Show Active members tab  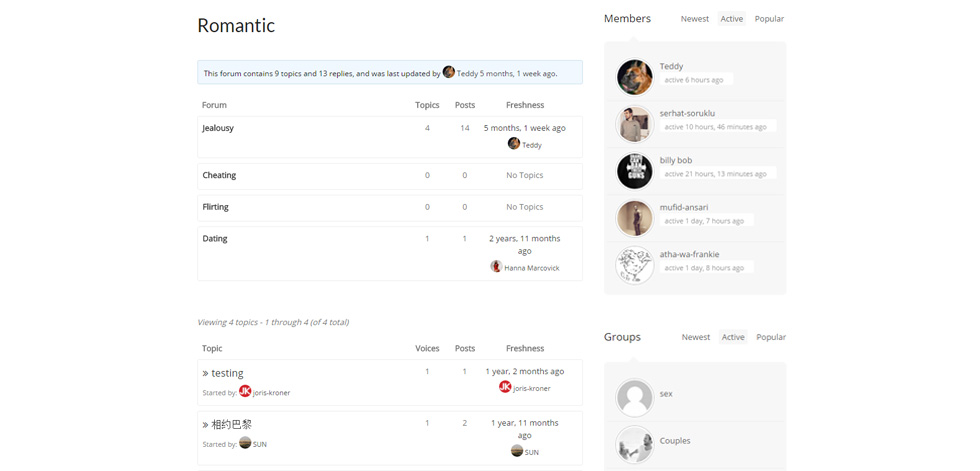(x=731, y=19)
